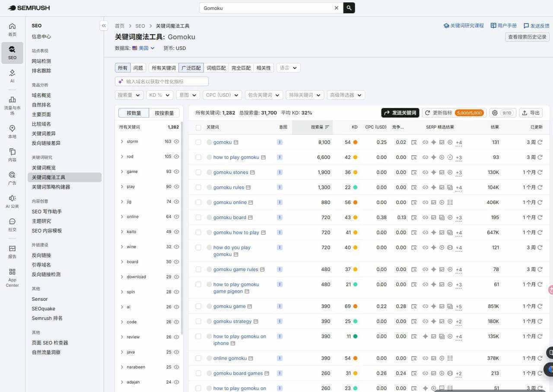This screenshot has width=553, height=392.
Task: Open the KD % filter dropdown
Action: (160, 95)
